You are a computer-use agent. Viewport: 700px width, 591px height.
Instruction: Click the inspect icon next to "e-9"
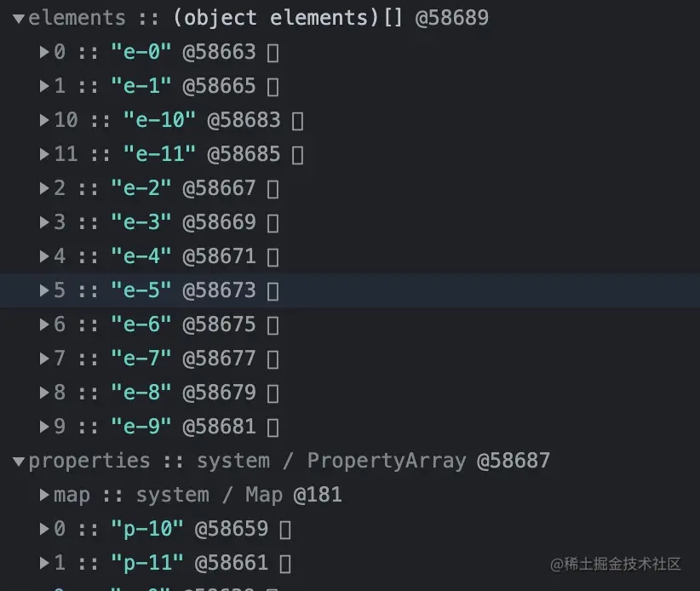[273, 427]
